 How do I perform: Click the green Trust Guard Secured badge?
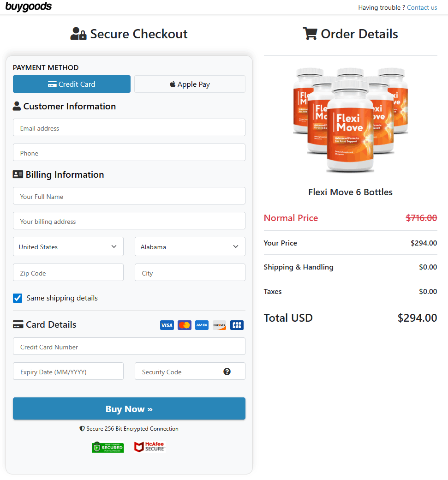108,447
